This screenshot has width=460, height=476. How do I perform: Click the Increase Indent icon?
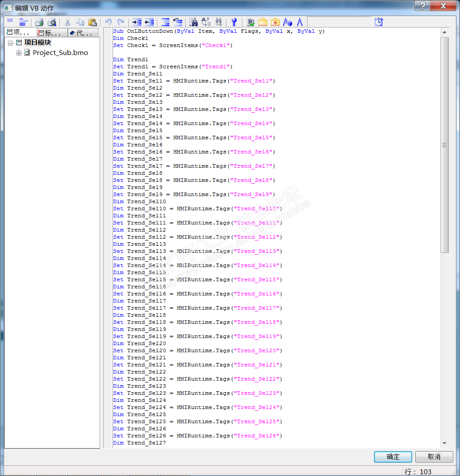tap(137, 22)
